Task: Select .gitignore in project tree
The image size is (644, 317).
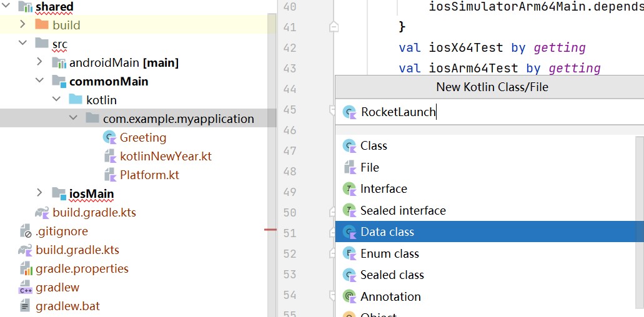Action: [62, 232]
